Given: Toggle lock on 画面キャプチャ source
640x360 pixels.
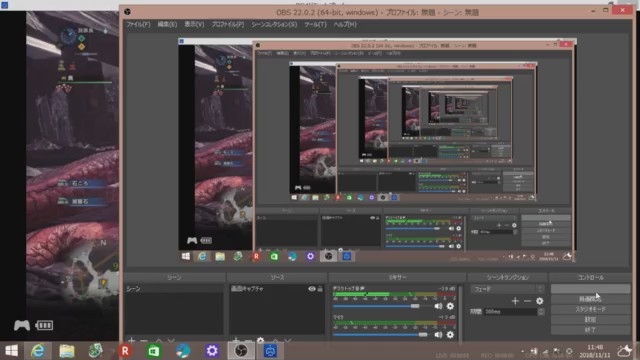Looking at the screenshot, I should click(320, 289).
